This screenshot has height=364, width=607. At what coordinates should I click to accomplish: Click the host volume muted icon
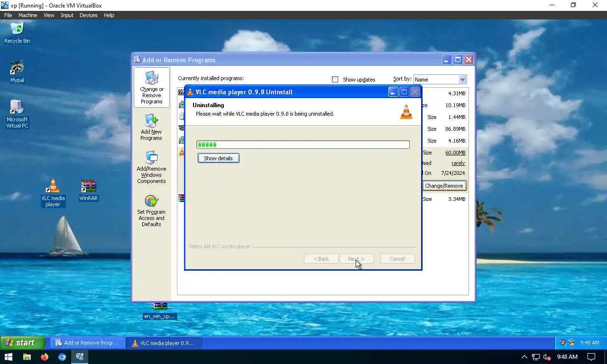click(x=547, y=357)
